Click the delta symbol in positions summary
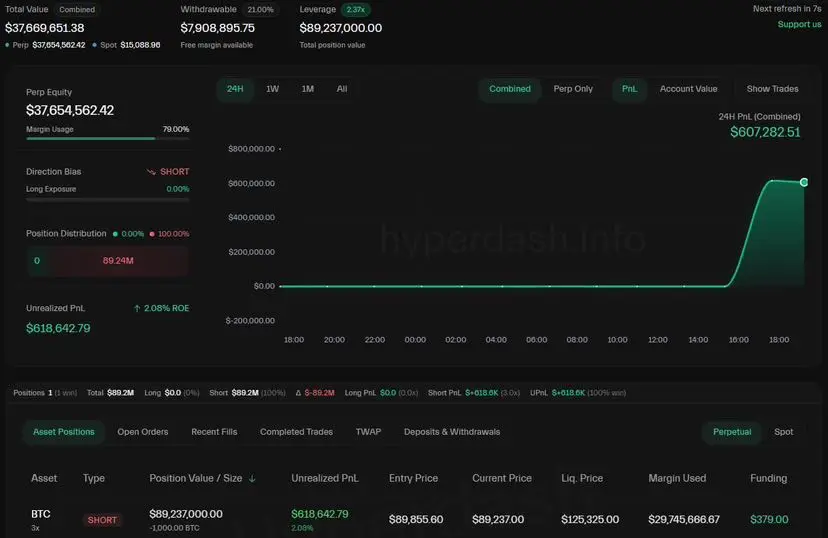 click(298, 393)
